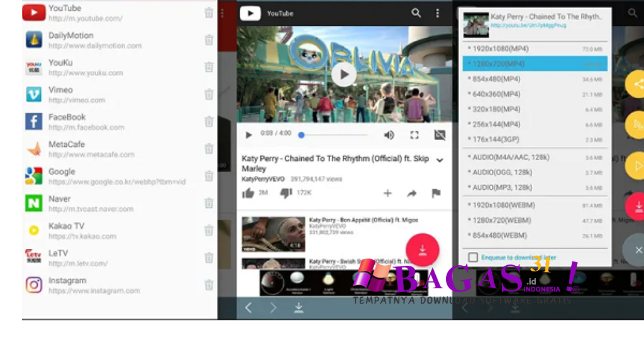Choose AUDIO(M4A/AAC, 128k) format
Viewport: 644px width, 338px height.
pos(535,158)
